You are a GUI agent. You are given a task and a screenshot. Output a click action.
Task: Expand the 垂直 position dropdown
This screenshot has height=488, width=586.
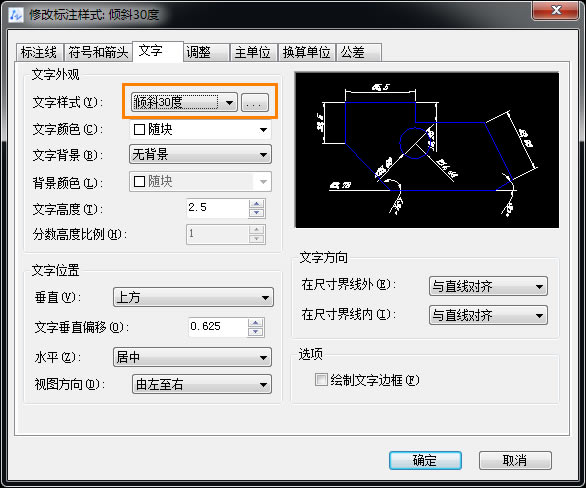[x=193, y=297]
